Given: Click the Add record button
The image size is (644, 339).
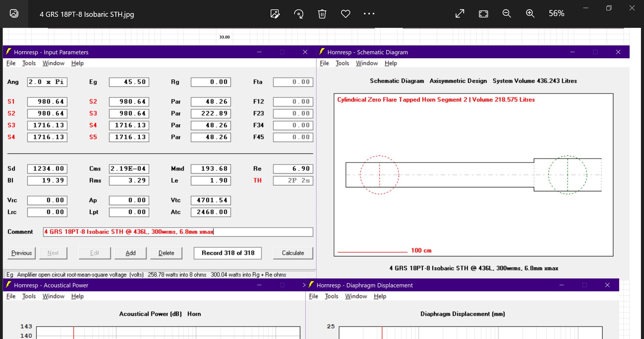Looking at the screenshot, I should 130,253.
